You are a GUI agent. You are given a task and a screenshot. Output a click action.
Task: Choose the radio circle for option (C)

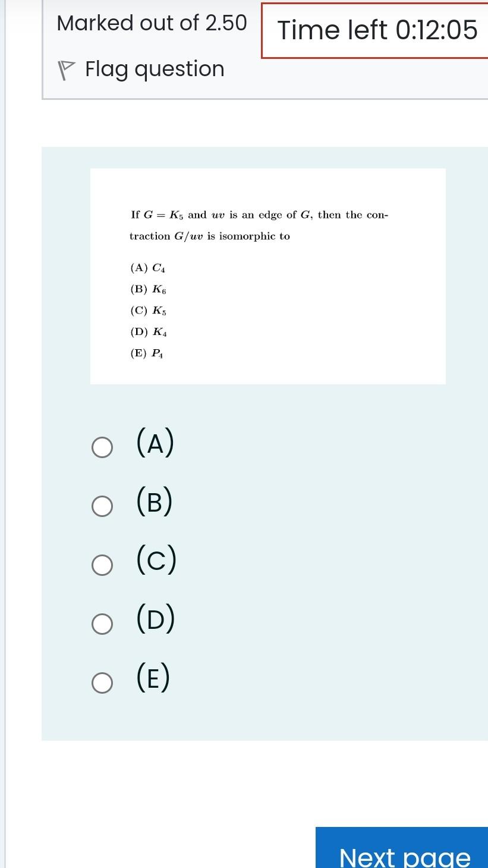pos(102,565)
